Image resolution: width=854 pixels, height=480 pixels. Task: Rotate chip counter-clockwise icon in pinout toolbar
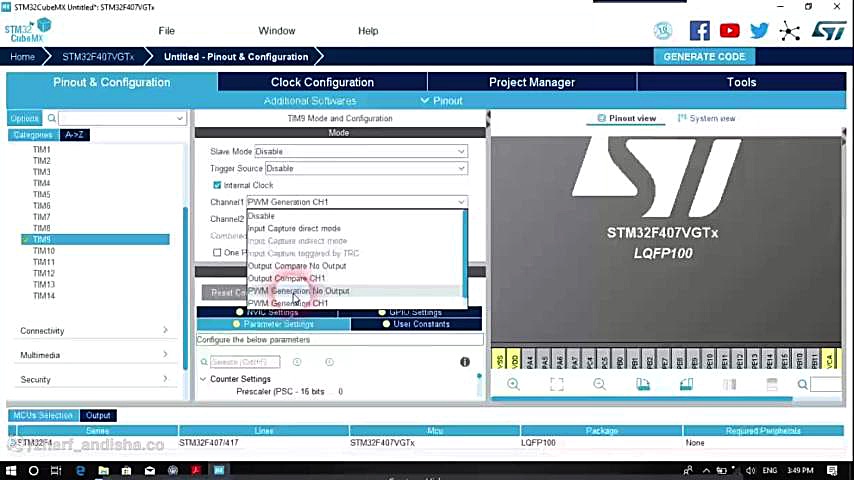(686, 384)
